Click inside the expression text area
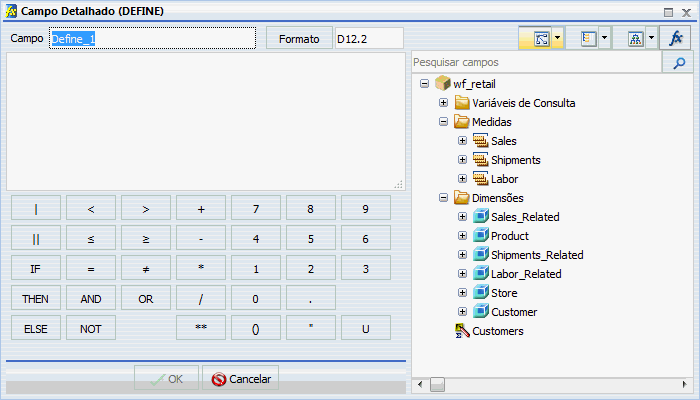The image size is (700, 400). tap(206, 121)
